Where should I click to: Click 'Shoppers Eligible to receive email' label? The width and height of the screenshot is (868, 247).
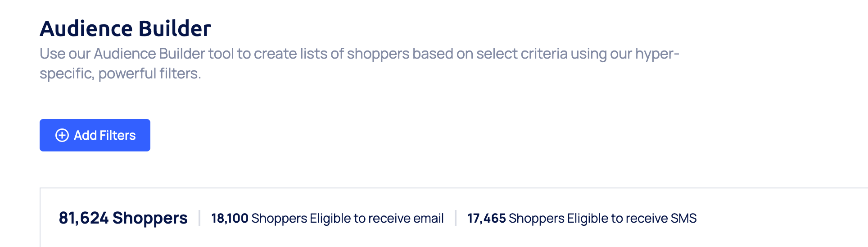point(348,218)
